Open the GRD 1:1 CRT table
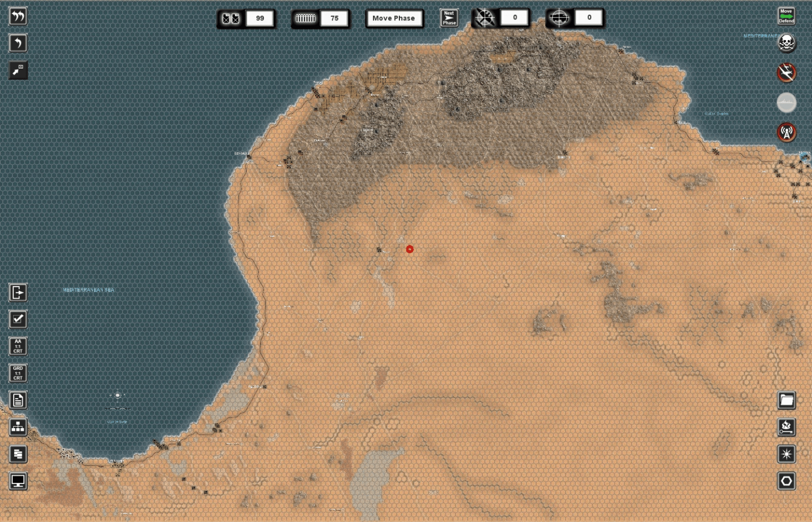Viewport: 812px width, 522px height. point(18,373)
